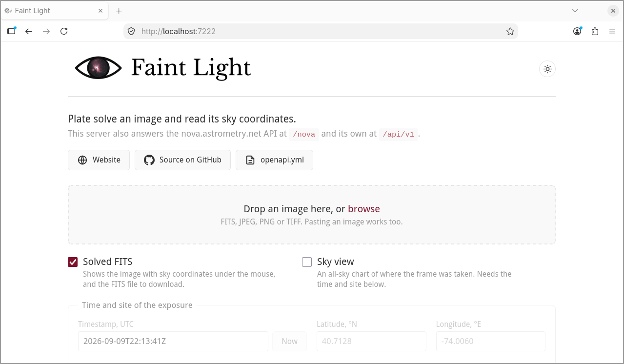Click the Faint Light title heading
This screenshot has width=624, height=364.
coord(191,68)
